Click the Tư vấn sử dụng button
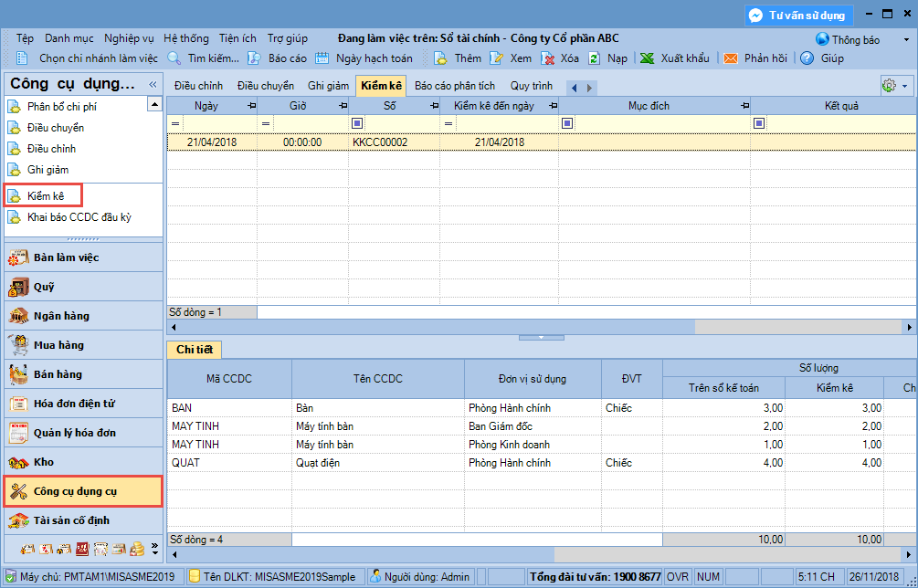The height and width of the screenshot is (588, 918). pos(799,16)
